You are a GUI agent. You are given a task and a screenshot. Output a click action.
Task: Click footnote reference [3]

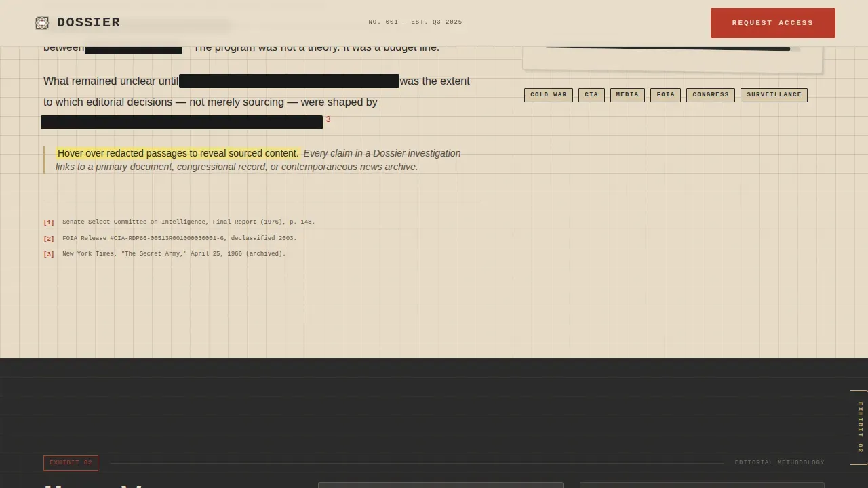point(49,254)
